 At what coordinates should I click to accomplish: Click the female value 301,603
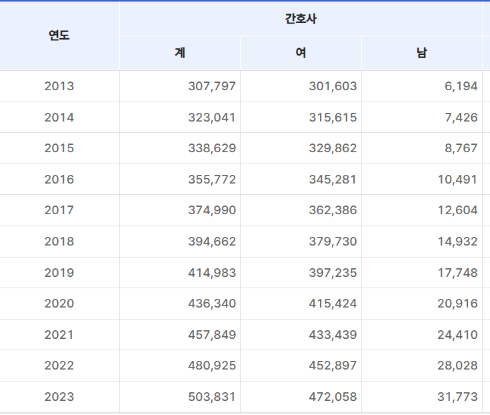pyautogui.click(x=333, y=86)
